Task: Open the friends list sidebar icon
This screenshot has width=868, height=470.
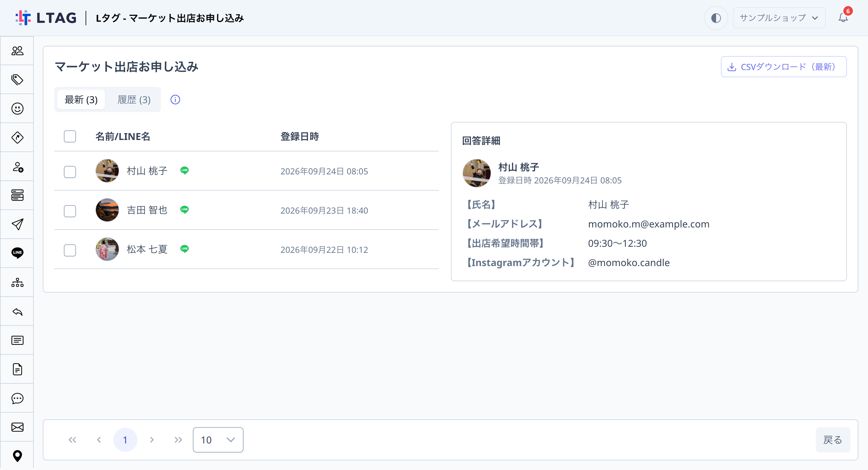Action: click(x=17, y=51)
